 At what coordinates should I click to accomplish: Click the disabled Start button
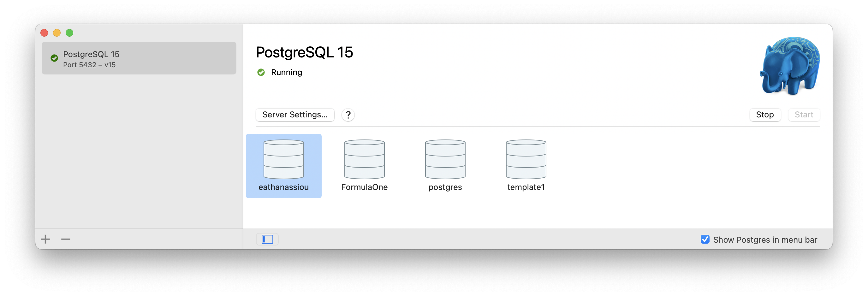coord(804,115)
